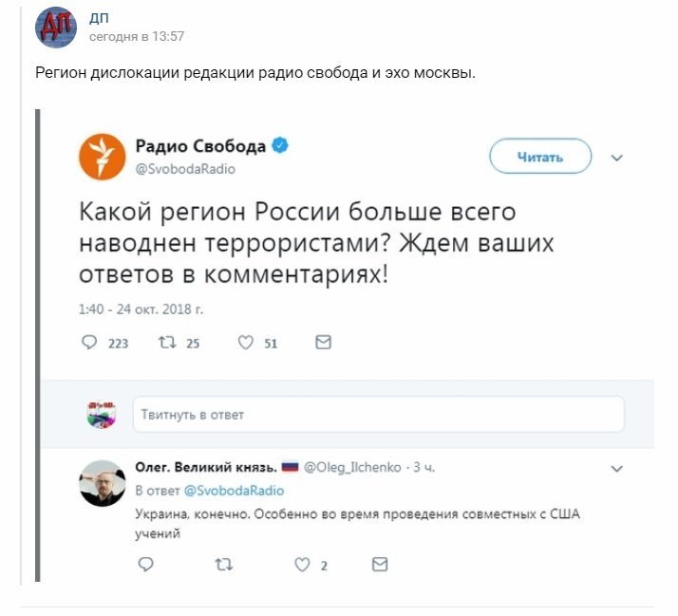Like Oleg's reply heart icon
Screen dimensions: 678x616
click(x=302, y=565)
